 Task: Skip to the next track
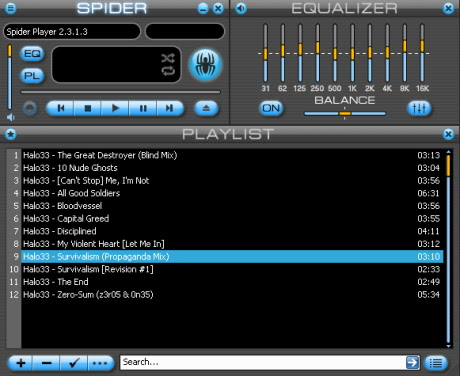click(170, 108)
